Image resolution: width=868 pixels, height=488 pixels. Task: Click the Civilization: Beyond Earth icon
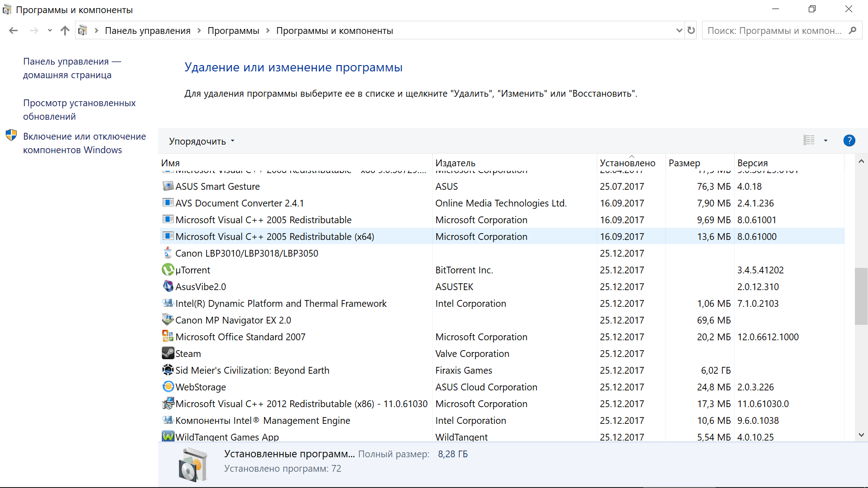pyautogui.click(x=168, y=370)
